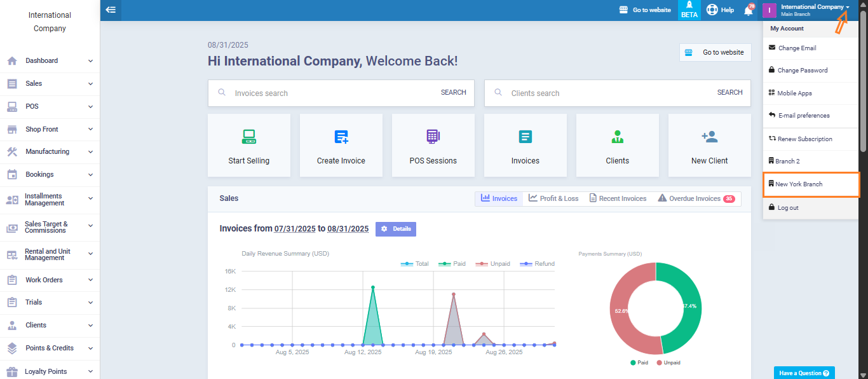Click the BETA rocket icon
868x379 pixels.
[x=689, y=6]
